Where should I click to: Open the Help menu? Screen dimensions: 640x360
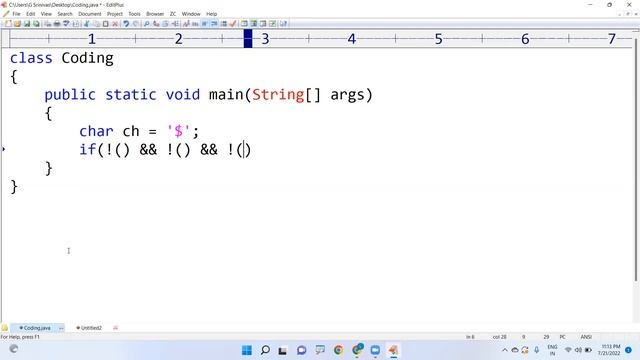211,14
